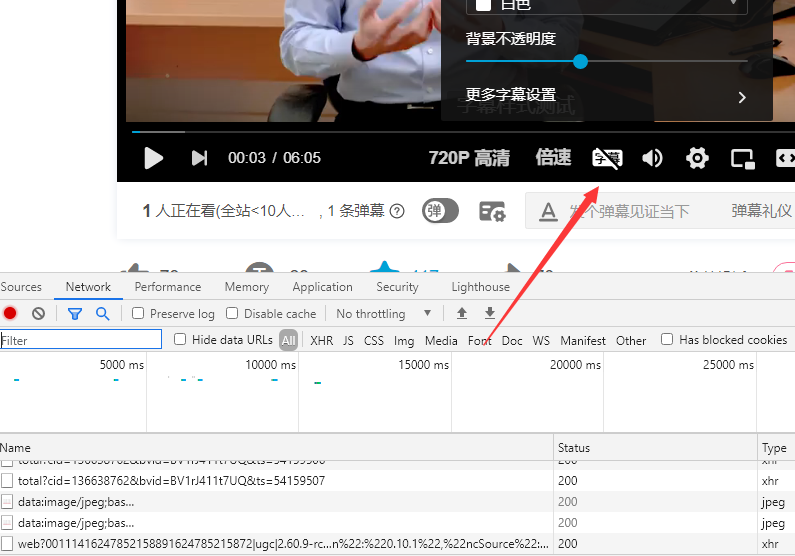Show viewer count help question icon
This screenshot has width=795, height=556.
pyautogui.click(x=397, y=211)
